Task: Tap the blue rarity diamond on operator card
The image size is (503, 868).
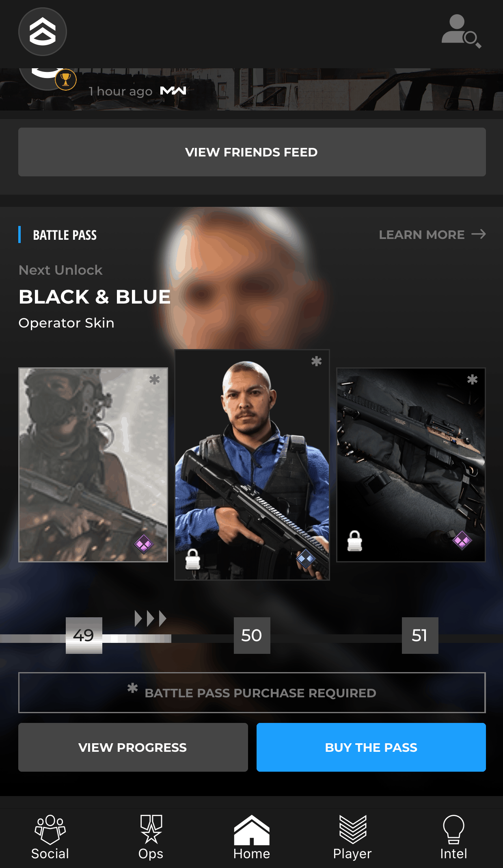Action: click(x=306, y=558)
